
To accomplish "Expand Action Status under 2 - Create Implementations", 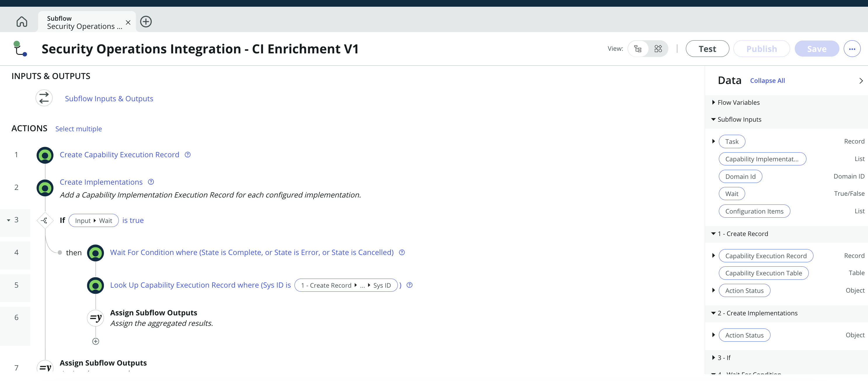I will pyautogui.click(x=713, y=335).
